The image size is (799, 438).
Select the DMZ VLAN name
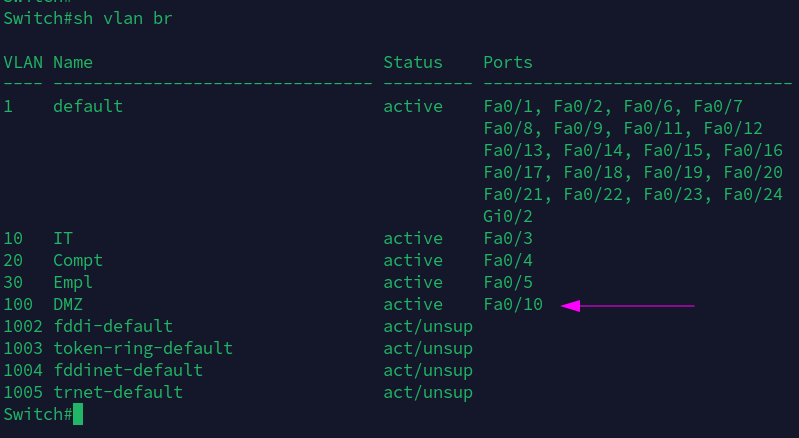point(68,304)
